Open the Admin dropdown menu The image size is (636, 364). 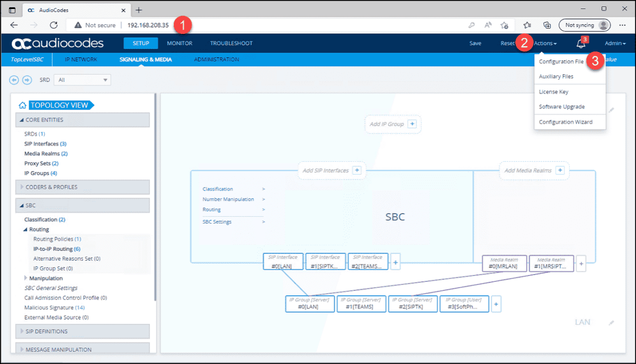[615, 43]
